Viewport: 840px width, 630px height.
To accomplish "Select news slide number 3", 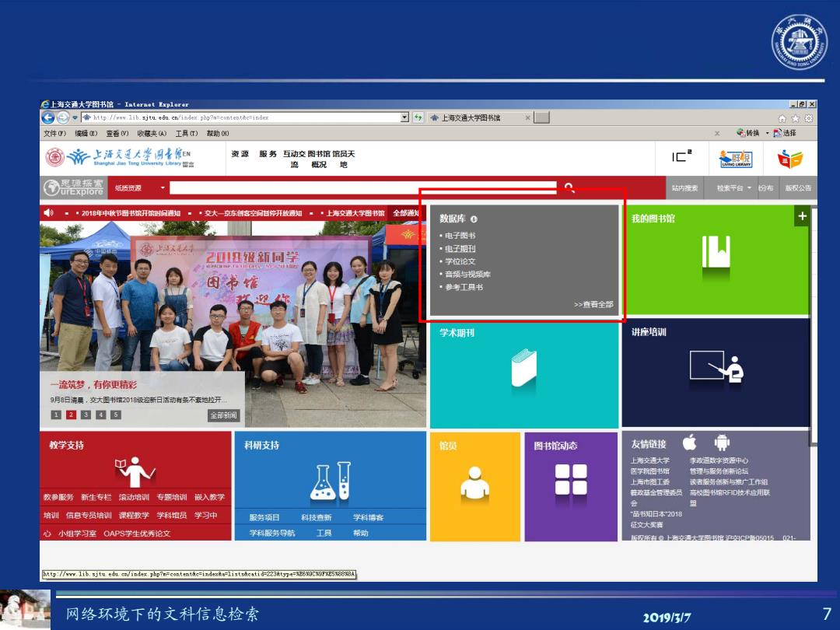I will (x=86, y=415).
